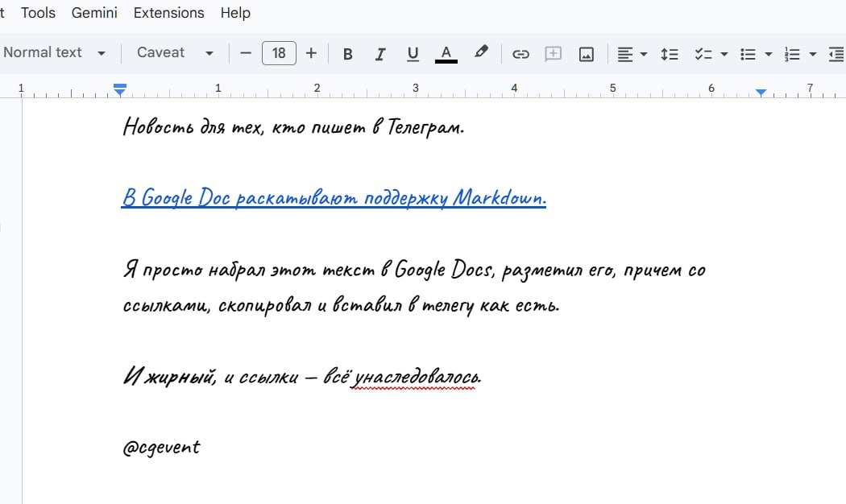Click the insert link icon

point(520,54)
